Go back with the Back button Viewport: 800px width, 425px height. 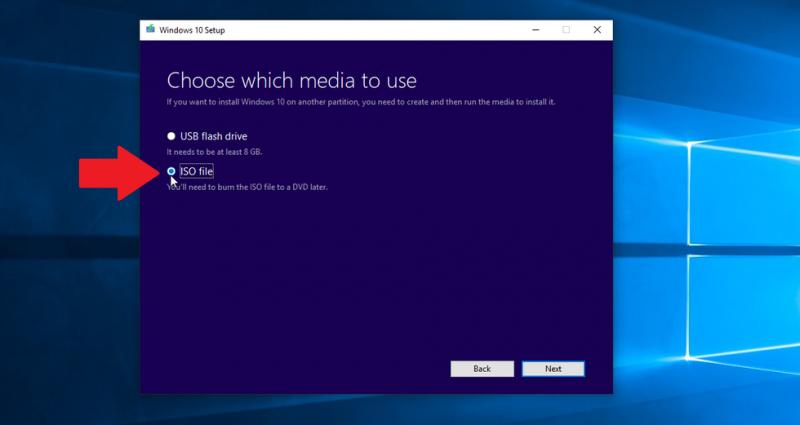(482, 369)
